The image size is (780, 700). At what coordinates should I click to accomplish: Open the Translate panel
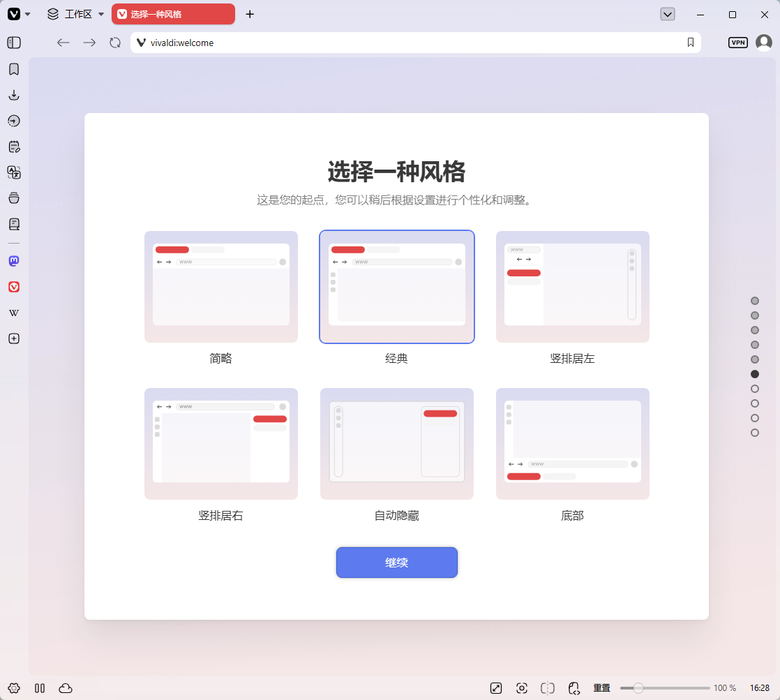point(14,172)
